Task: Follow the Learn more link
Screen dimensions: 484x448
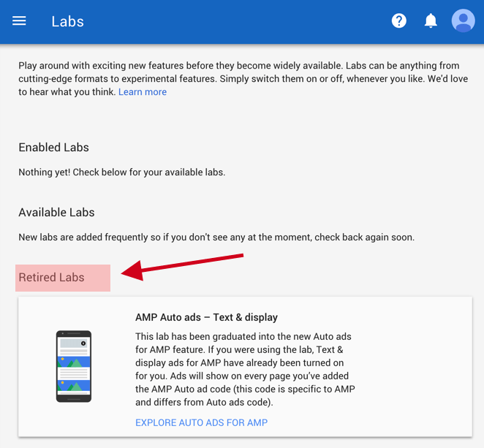Action: [x=143, y=92]
